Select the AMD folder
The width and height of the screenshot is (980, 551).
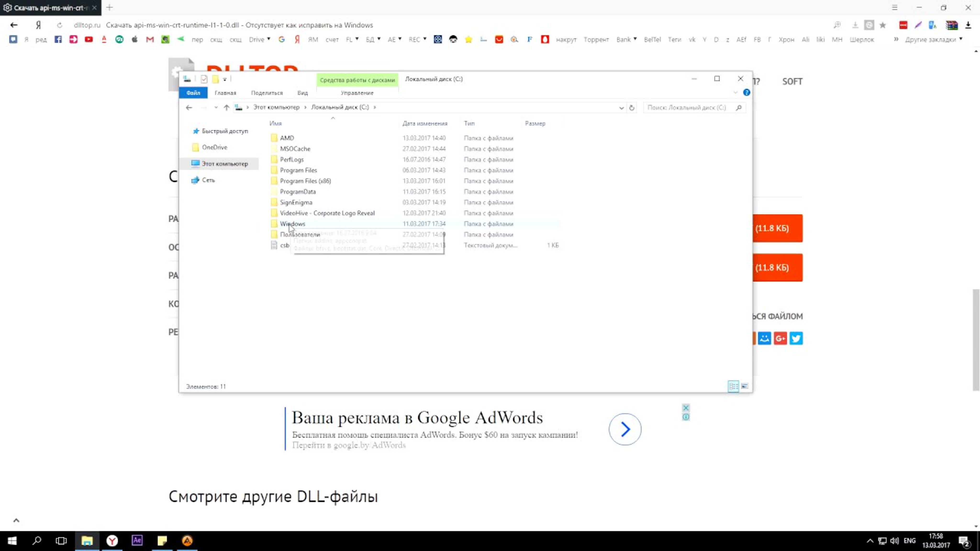tap(287, 138)
